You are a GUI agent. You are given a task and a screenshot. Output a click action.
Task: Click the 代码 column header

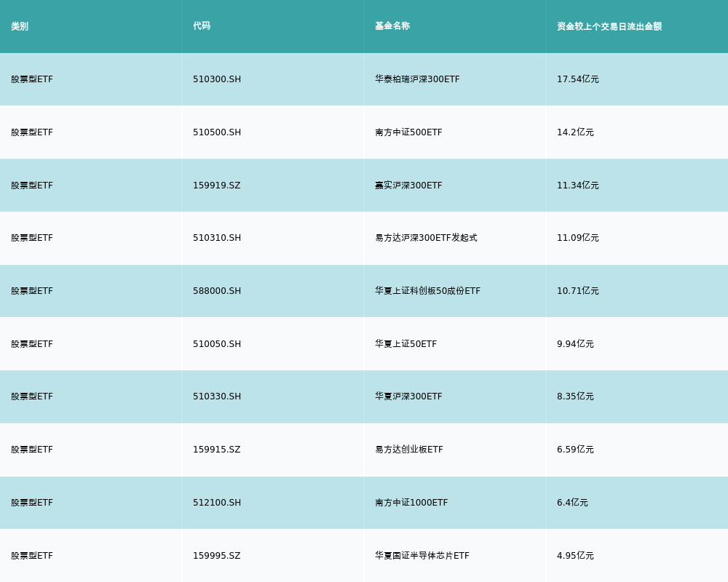(x=202, y=26)
